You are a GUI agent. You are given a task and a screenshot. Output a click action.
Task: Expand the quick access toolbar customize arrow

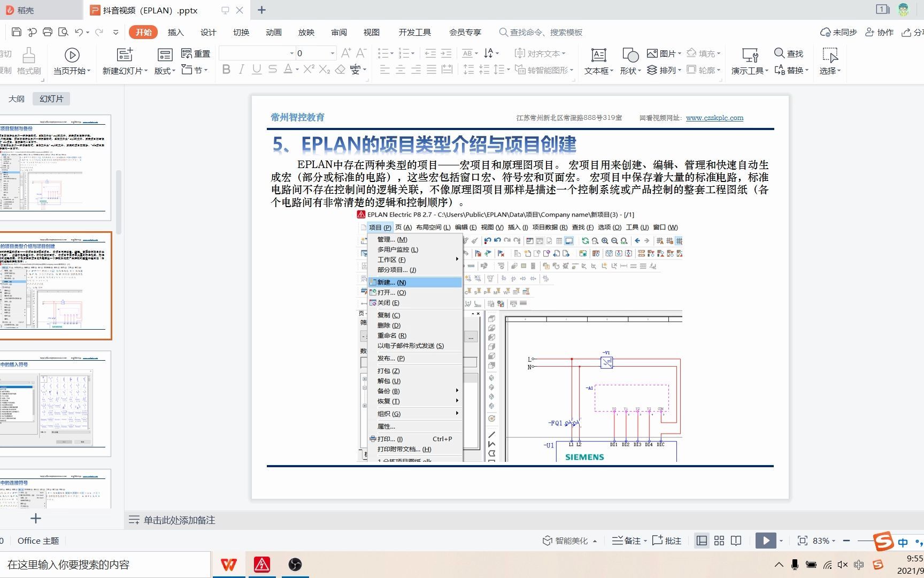click(x=115, y=33)
